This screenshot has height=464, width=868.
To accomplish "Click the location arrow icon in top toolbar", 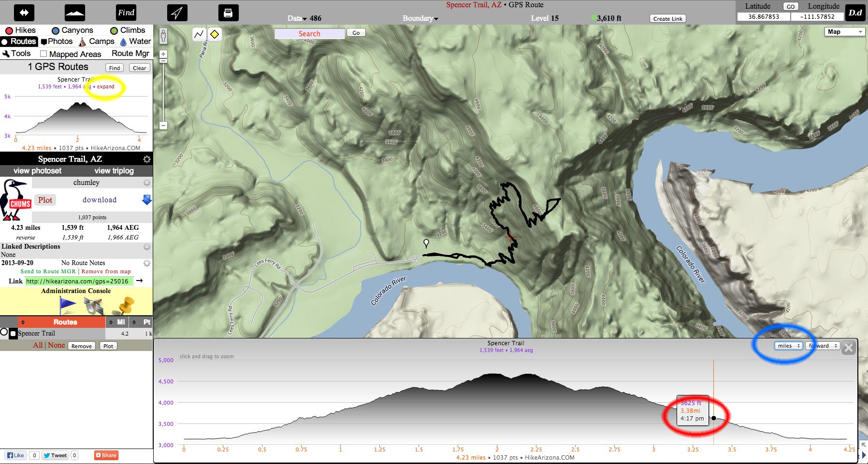I will coord(177,13).
